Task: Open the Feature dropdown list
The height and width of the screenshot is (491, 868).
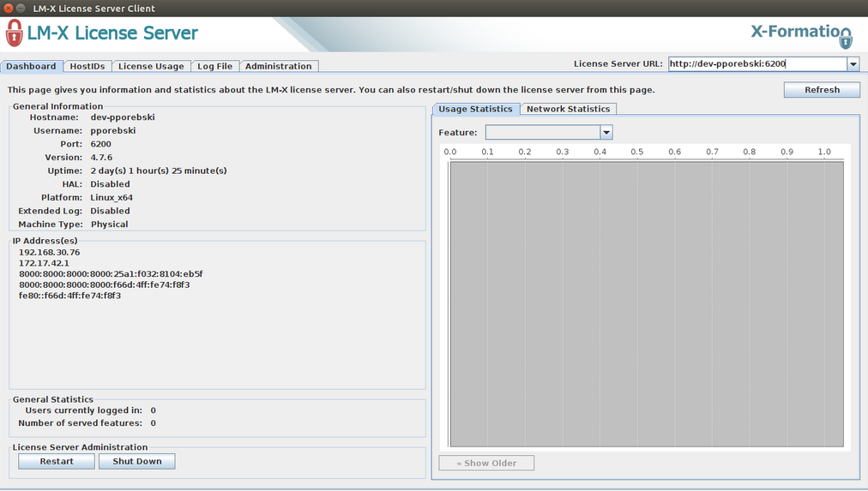Action: (606, 132)
